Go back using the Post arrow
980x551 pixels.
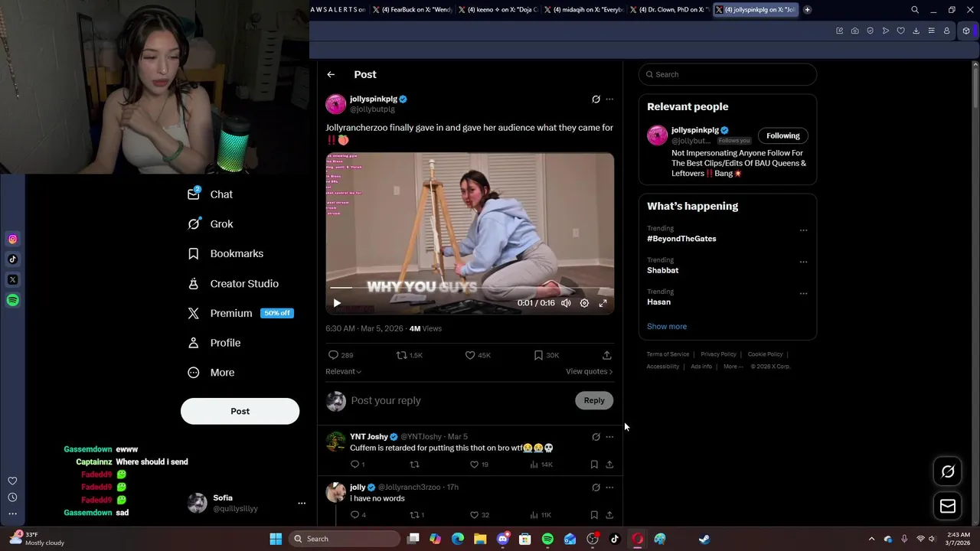point(331,74)
